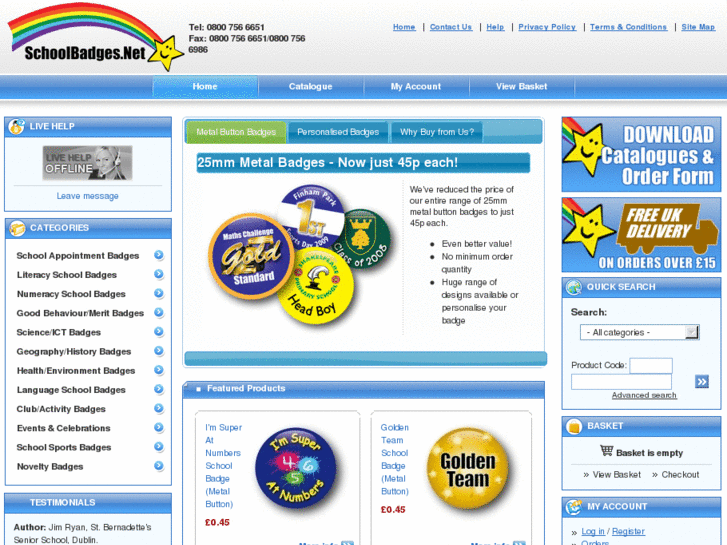Open the Site Map link

point(698,27)
